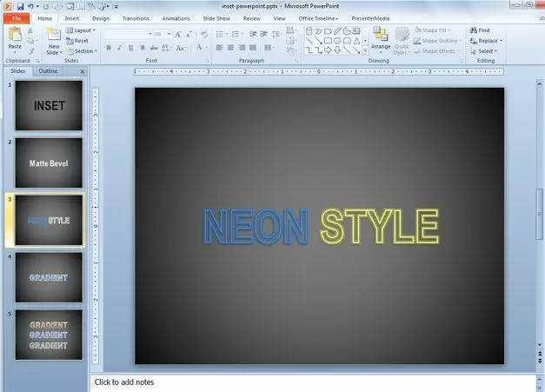Screen dimensions: 545x392
Task: Open the Font Color A dropdown
Action: (x=203, y=48)
